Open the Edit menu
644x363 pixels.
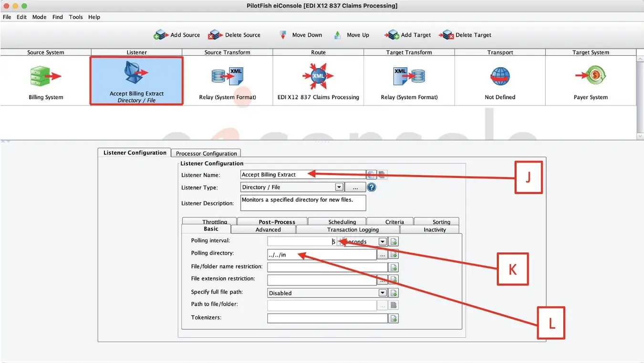(x=21, y=17)
